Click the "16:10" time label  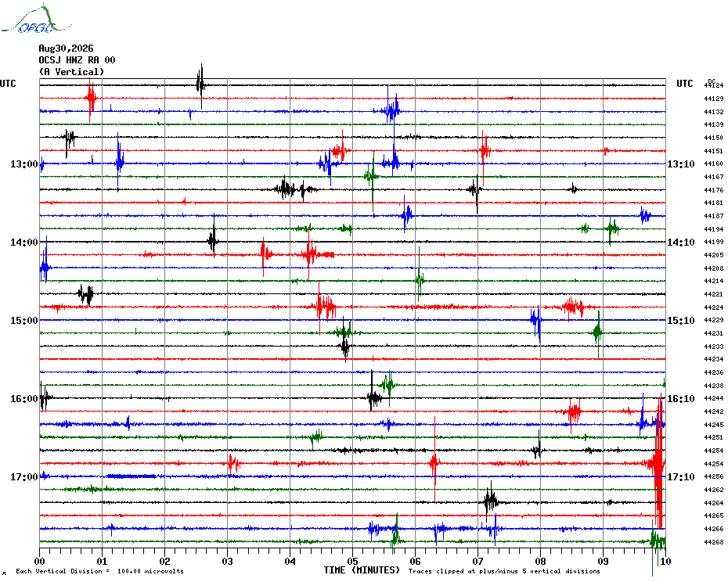tap(681, 399)
